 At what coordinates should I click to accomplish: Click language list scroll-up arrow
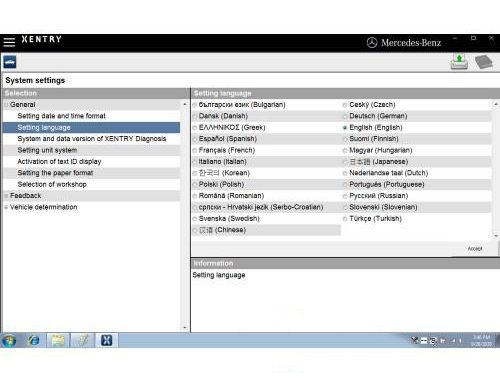coord(496,105)
